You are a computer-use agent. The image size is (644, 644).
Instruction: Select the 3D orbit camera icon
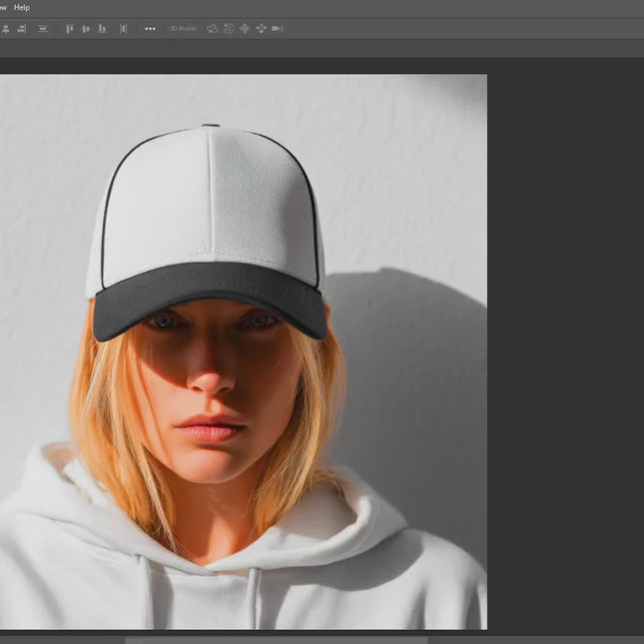213,29
